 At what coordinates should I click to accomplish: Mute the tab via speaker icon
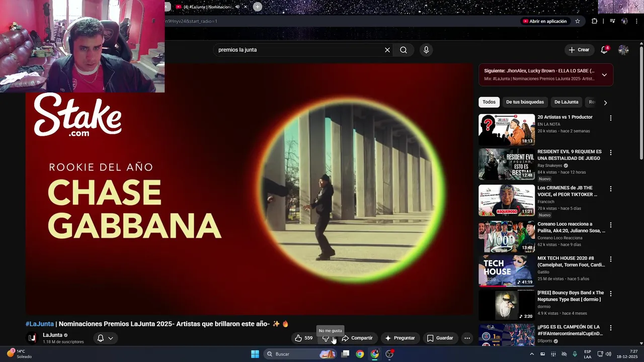(x=237, y=7)
